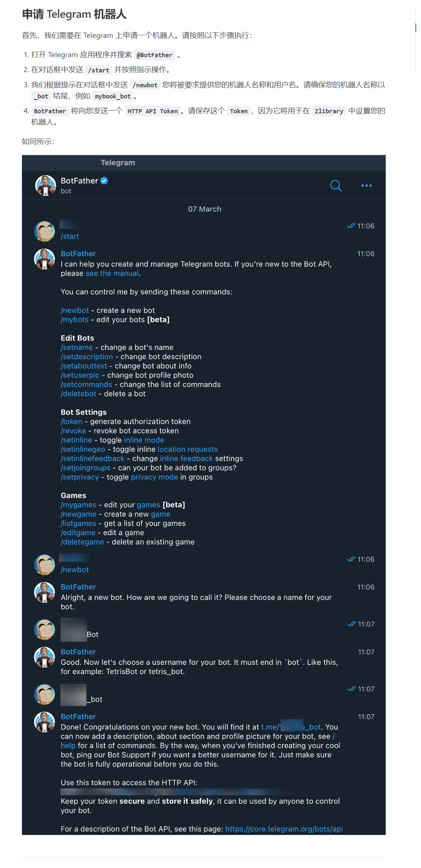This screenshot has height=868, width=421.
Task: Open the 'inline mode' link
Action: pyautogui.click(x=144, y=440)
